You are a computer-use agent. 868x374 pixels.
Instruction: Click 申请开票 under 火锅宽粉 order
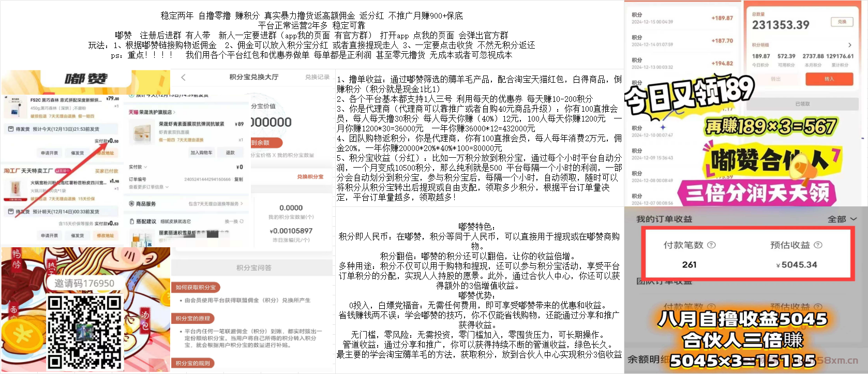(x=50, y=235)
